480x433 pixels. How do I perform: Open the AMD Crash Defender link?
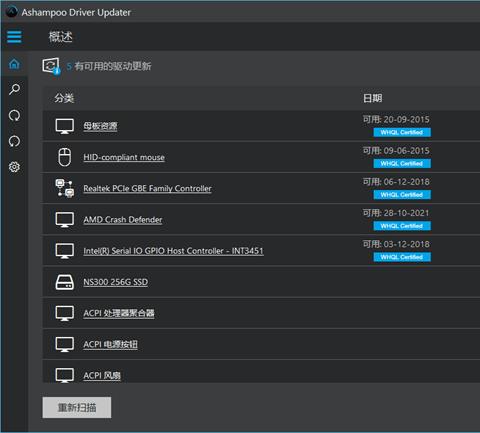(x=123, y=220)
